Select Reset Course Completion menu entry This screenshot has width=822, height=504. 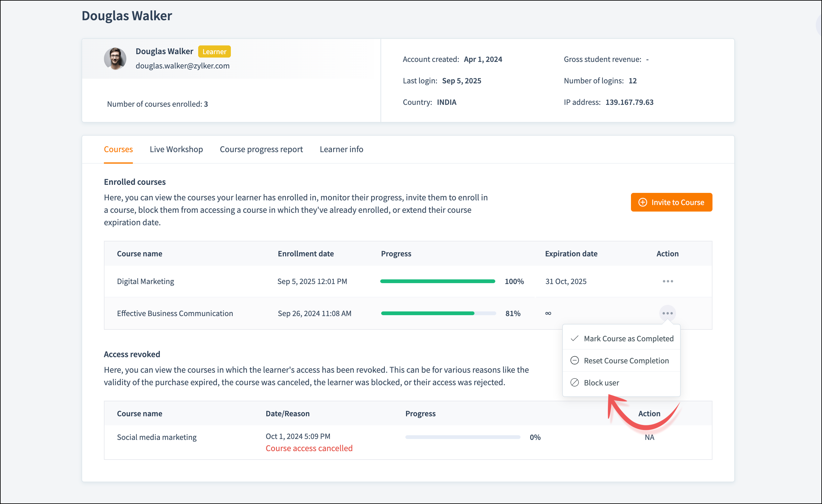[626, 360]
